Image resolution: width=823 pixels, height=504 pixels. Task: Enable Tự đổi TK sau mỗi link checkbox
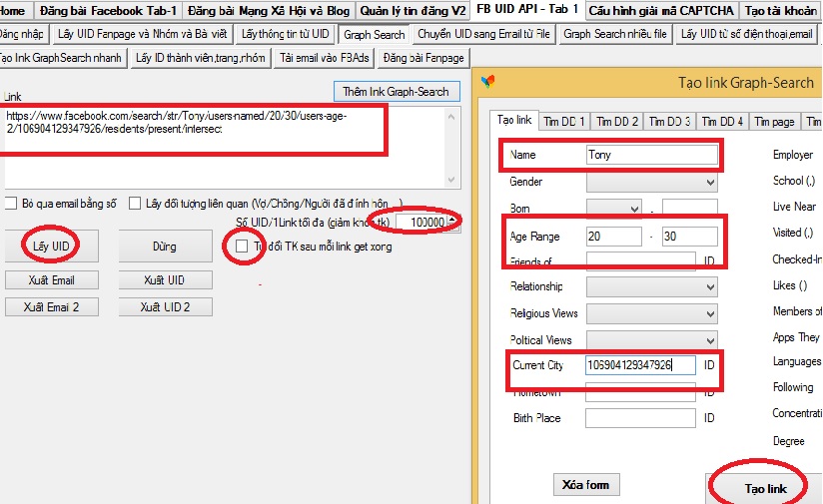click(242, 246)
